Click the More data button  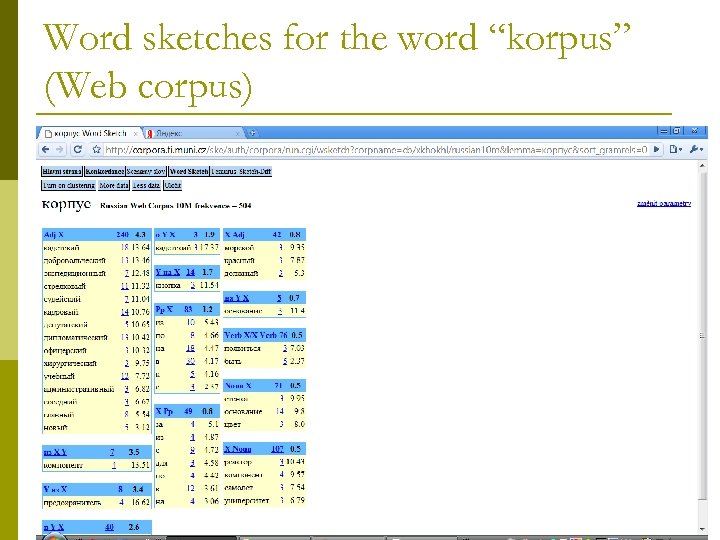[x=114, y=186]
